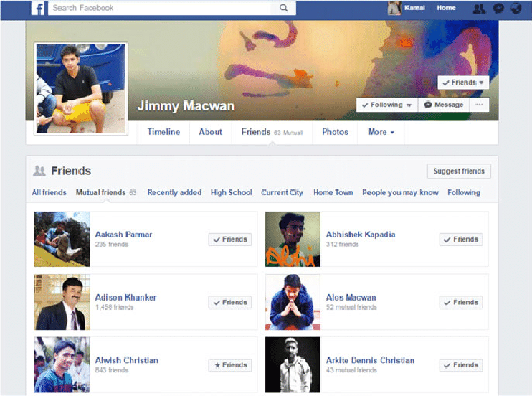532x396 pixels.
Task: Click Kamal's small profile picture icon
Action: (394, 8)
